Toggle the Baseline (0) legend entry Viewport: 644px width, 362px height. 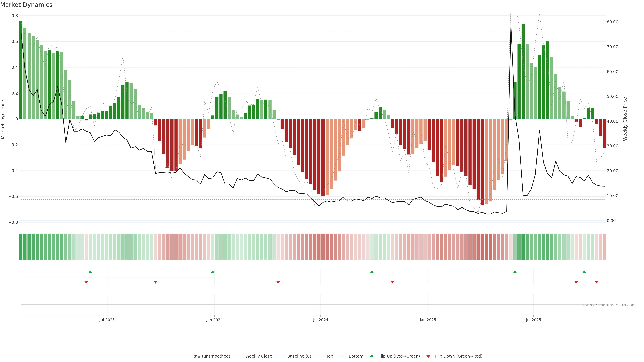tap(299, 356)
